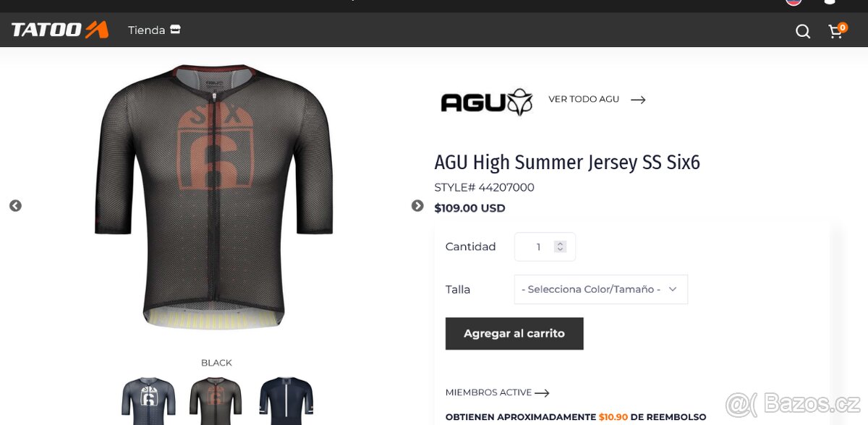Select the blue-gray jersey color thumbnail
The height and width of the screenshot is (425, 868).
[149, 400]
